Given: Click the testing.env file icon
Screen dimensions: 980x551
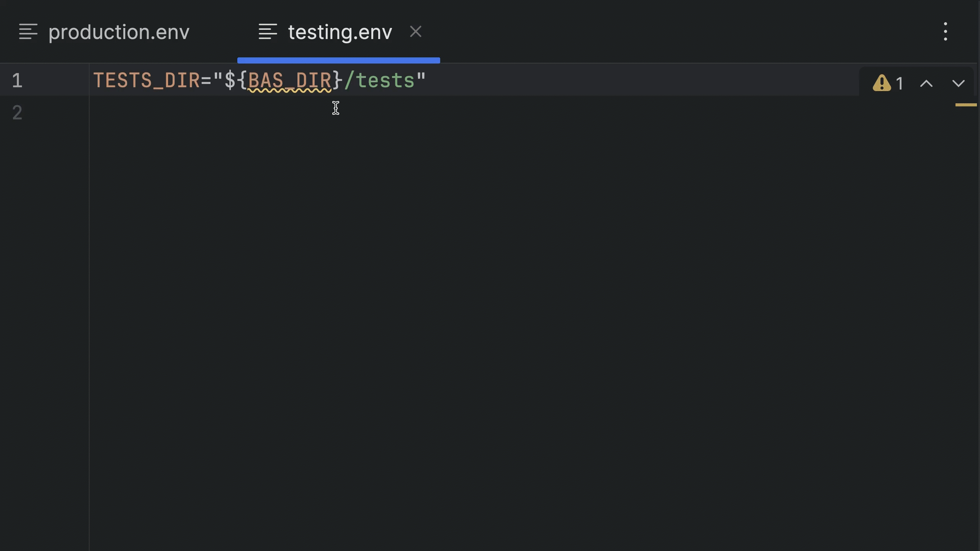Looking at the screenshot, I should (x=268, y=32).
